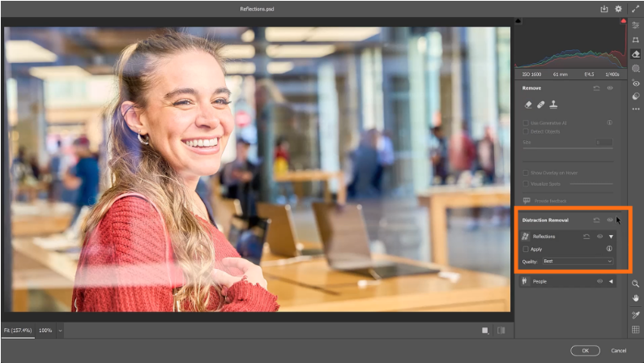This screenshot has width=644, height=363.
Task: Select the Zoom magnifier tool
Action: [636, 284]
